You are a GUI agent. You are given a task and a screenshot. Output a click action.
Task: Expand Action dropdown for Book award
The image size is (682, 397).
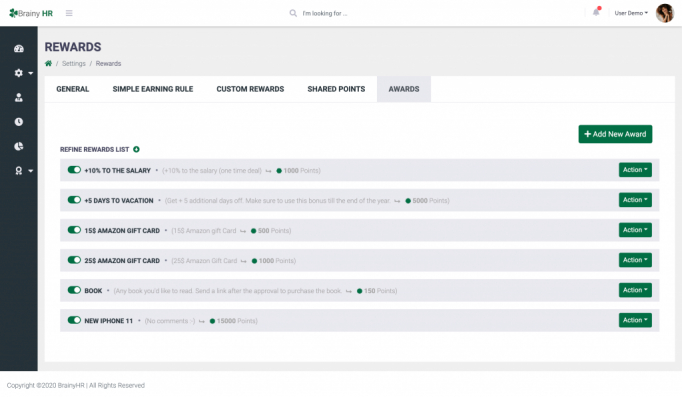[635, 290]
